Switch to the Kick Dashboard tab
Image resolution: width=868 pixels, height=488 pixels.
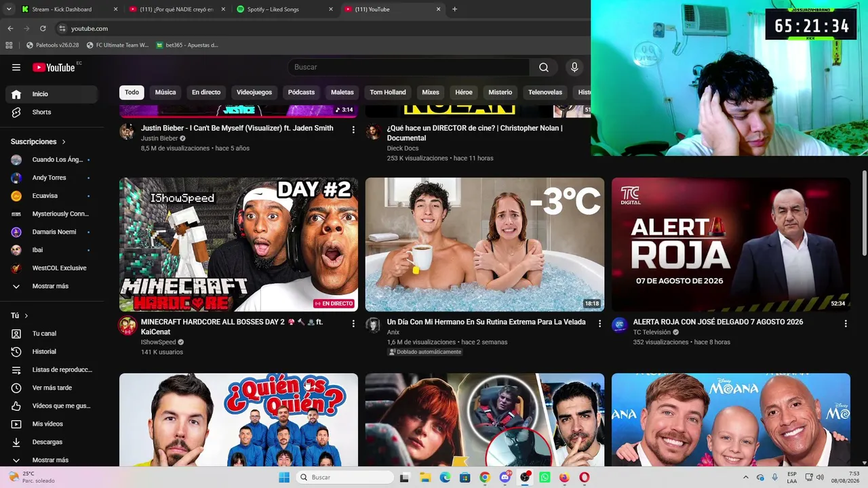(69, 9)
